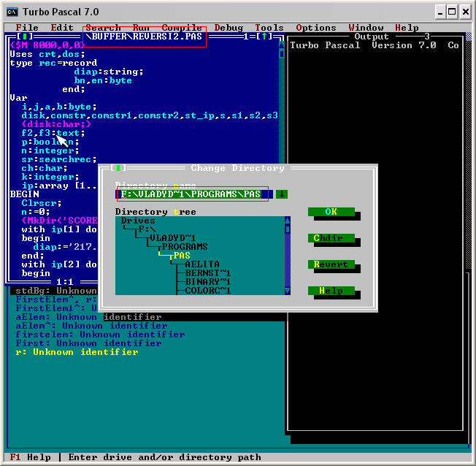Viewport: 476px width, 466px height.
Task: Choose the BINARY~1 directory in the tree
Action: 208,282
